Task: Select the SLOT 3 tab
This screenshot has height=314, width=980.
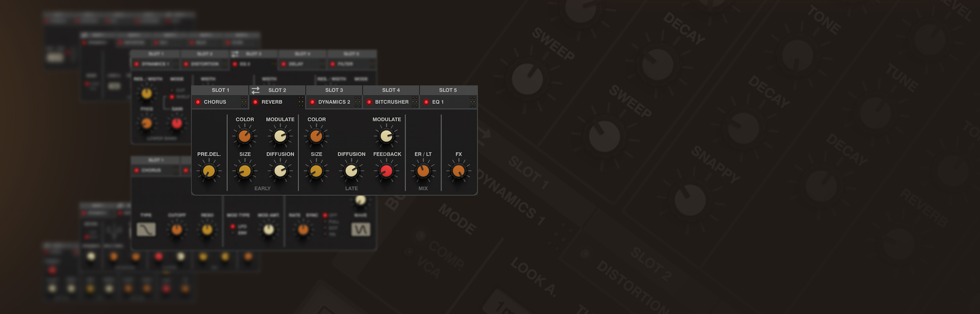Action: pos(334,90)
